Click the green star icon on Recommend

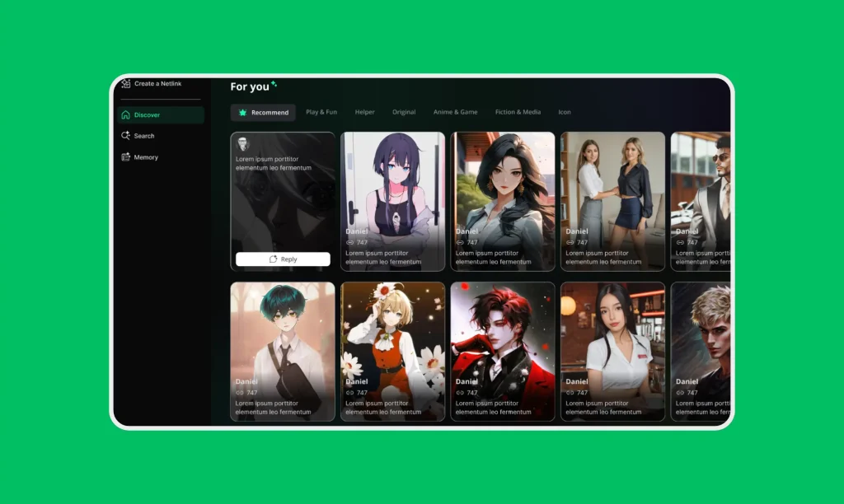(x=242, y=112)
